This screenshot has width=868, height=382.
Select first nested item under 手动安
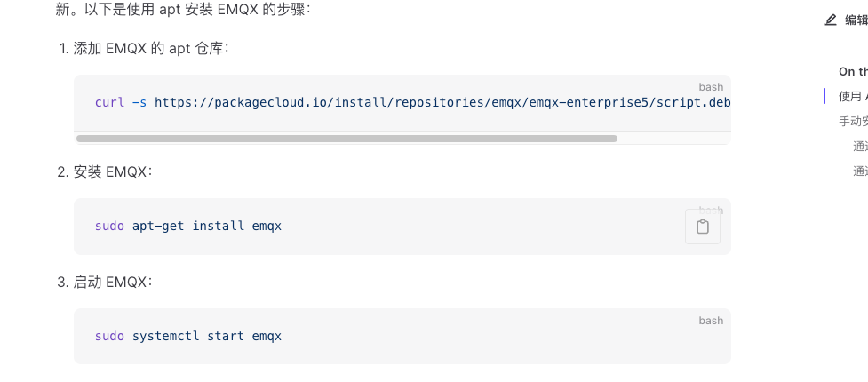tap(860, 147)
